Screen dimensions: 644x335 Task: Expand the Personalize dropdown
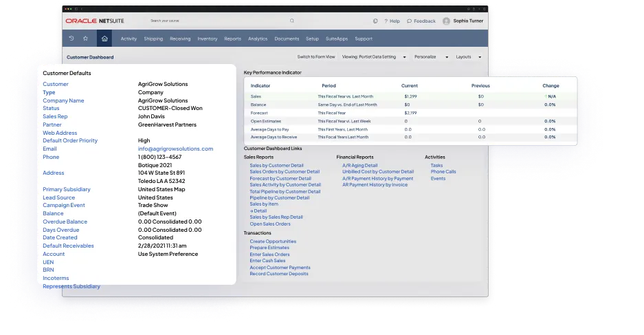point(431,56)
